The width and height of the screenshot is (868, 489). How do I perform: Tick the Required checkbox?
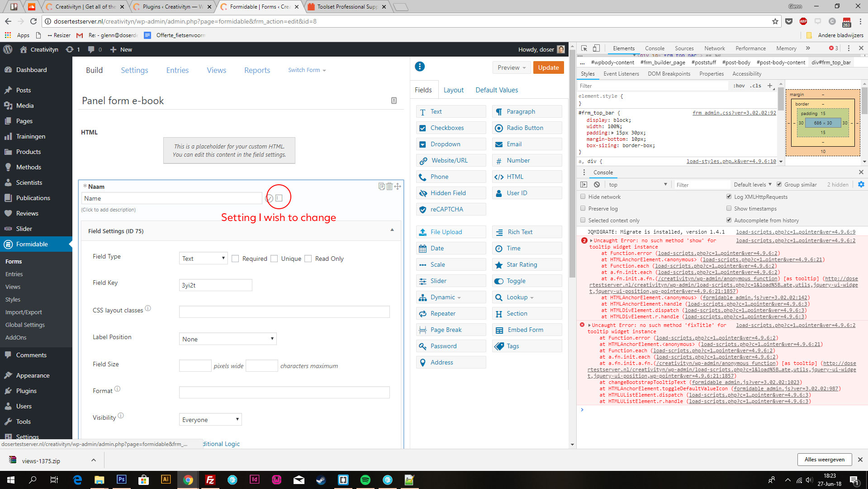tap(235, 259)
